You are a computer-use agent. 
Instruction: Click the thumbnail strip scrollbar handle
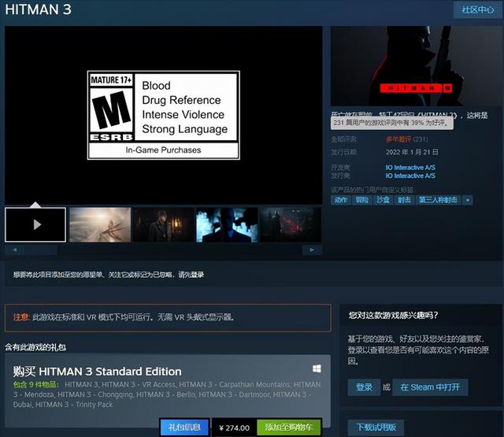pos(41,250)
